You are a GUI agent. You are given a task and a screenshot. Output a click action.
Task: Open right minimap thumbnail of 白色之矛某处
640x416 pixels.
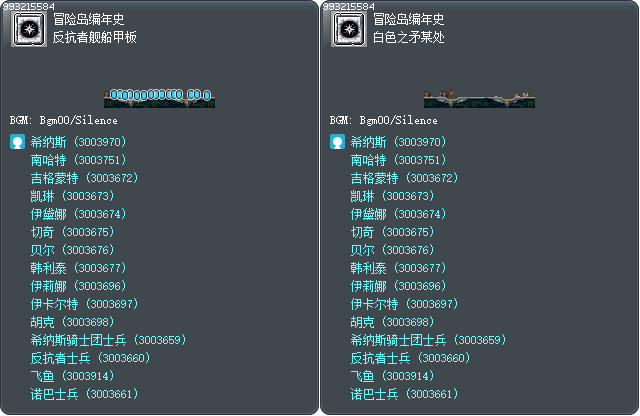479,98
